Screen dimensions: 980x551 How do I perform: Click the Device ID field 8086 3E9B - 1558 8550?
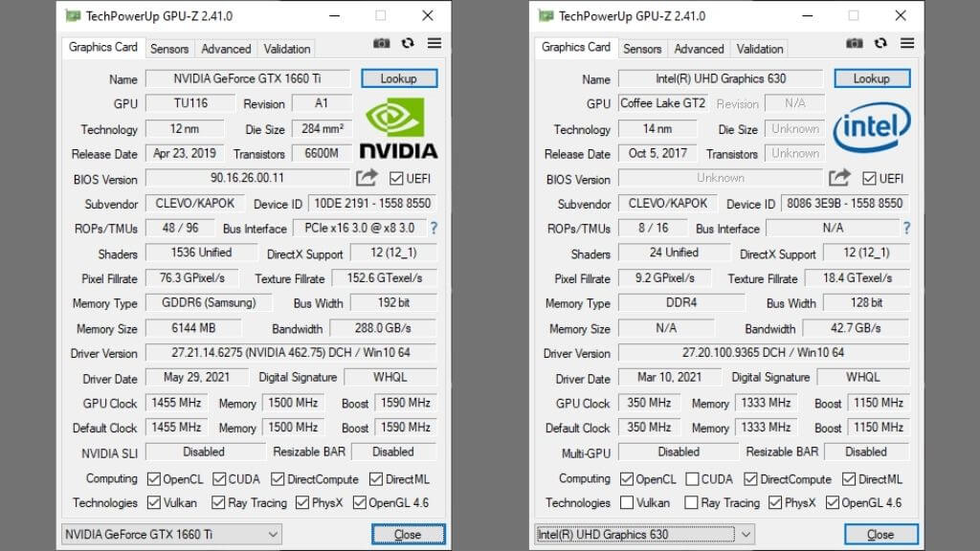[x=845, y=204]
